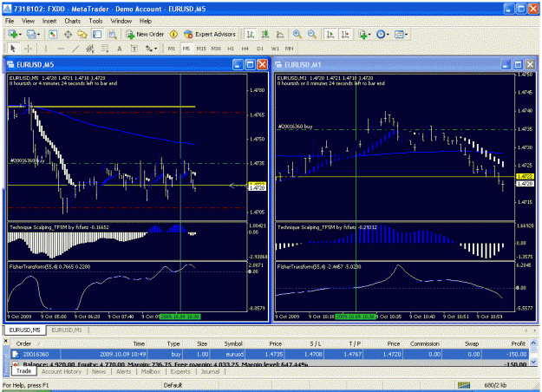The width and height of the screenshot is (542, 392).
Task: Click the Default profile status text
Action: 173,385
